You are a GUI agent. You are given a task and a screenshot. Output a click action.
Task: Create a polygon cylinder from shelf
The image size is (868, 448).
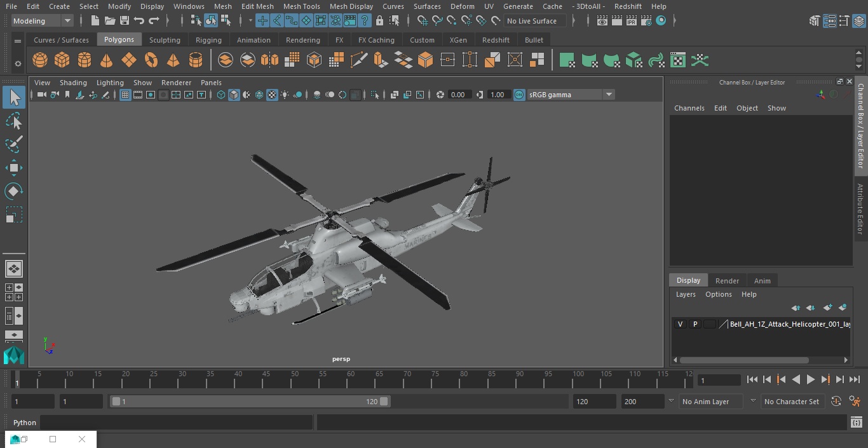[85, 60]
